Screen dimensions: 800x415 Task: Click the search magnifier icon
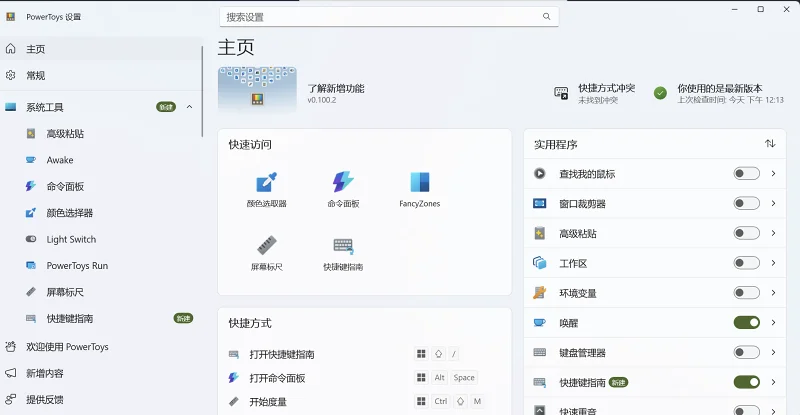click(546, 17)
